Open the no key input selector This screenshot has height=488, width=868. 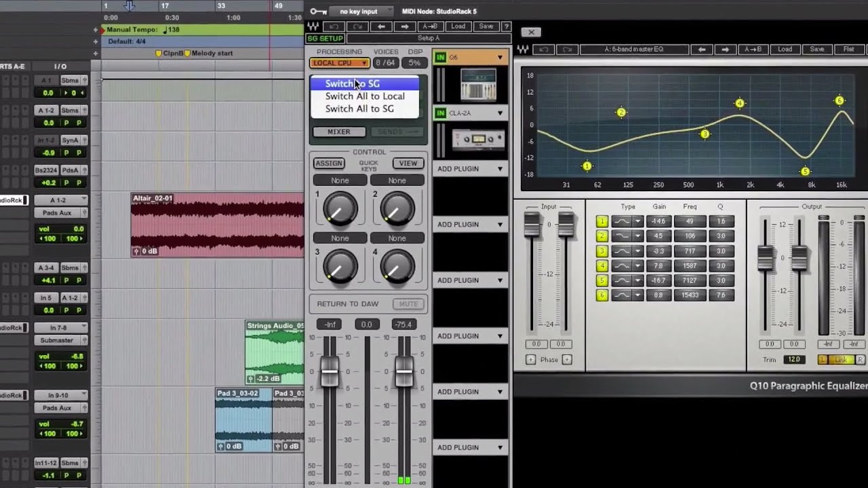(x=360, y=12)
